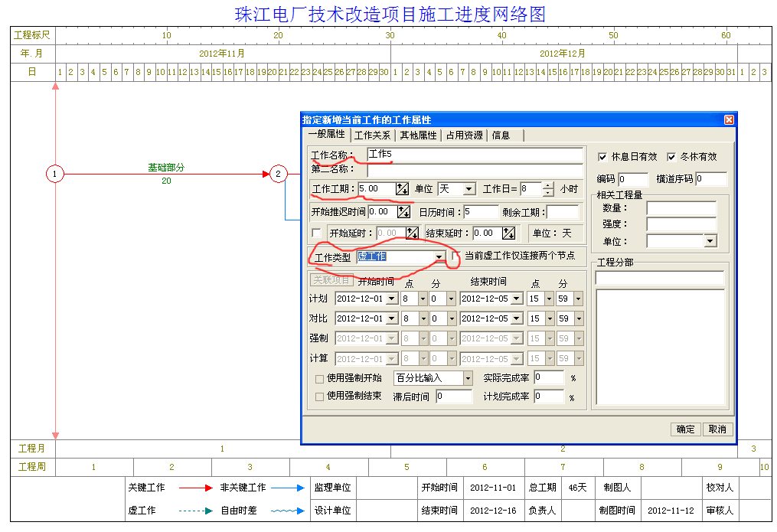
Task: Click the 工作日 hours spinner
Action: pyautogui.click(x=548, y=189)
